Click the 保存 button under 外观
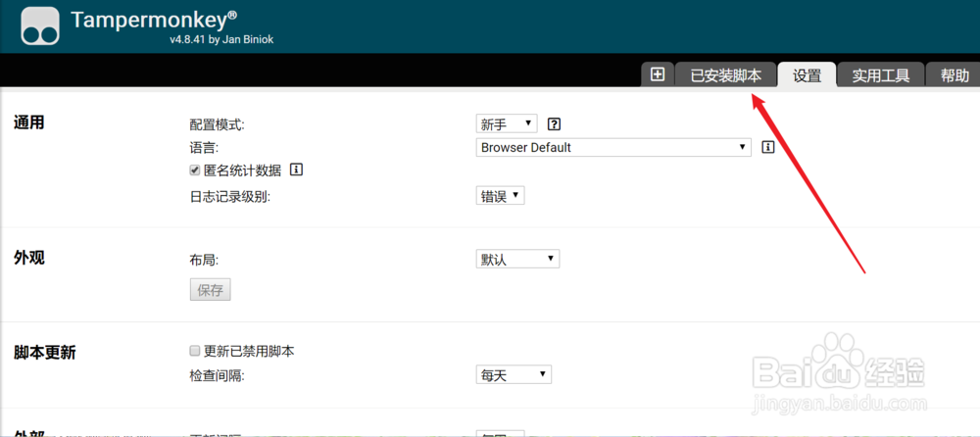The image size is (980, 437). pyautogui.click(x=210, y=290)
